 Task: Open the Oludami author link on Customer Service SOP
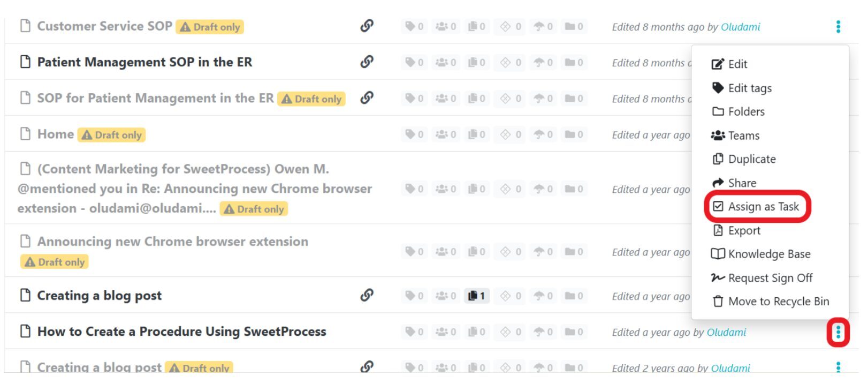pos(740,27)
